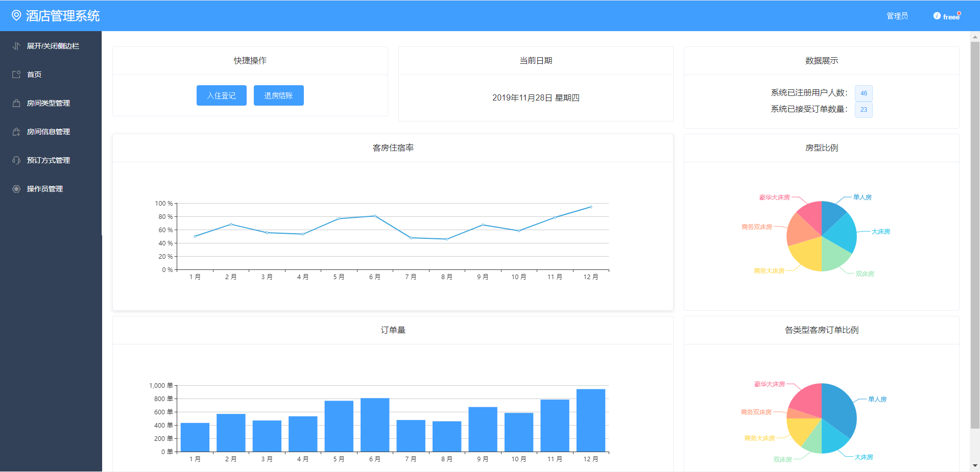Toggle 展开/关闭侧边栏 sidebar item
Image resolution: width=980 pixels, height=472 pixels.
click(51, 46)
